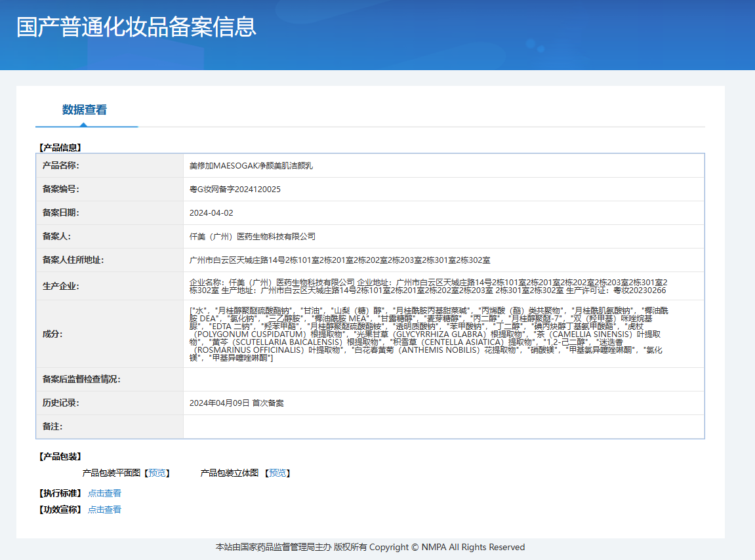Click the 产品包装立体图 label
Viewport: 755px width, 560px height.
click(x=230, y=473)
